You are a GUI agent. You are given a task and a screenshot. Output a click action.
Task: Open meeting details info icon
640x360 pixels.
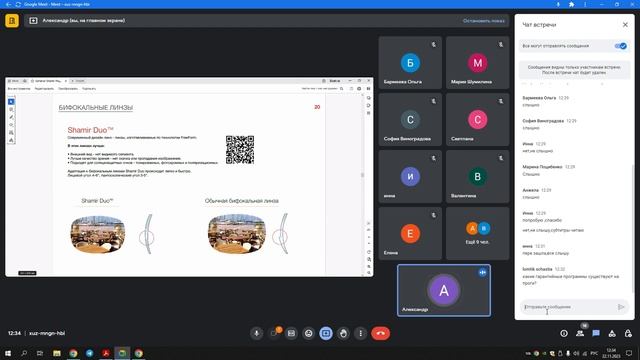(x=564, y=333)
